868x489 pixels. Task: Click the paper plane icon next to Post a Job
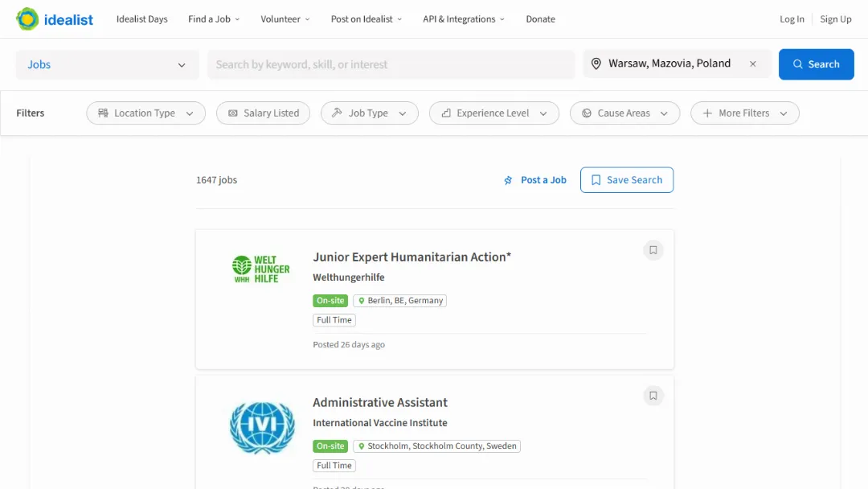point(507,180)
